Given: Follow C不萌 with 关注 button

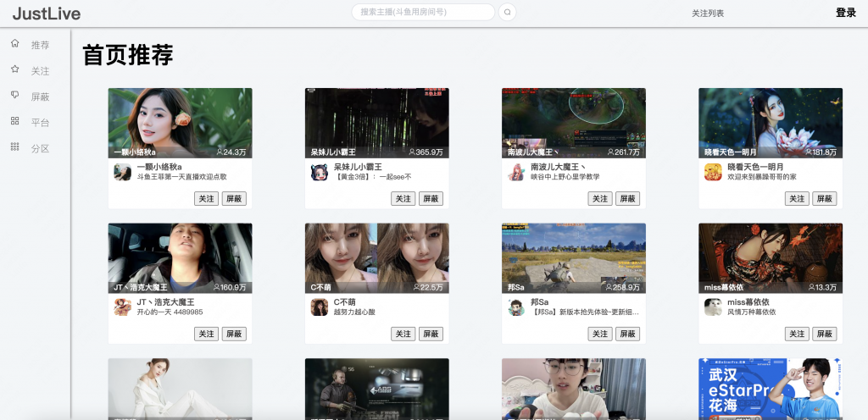Looking at the screenshot, I should click(403, 334).
